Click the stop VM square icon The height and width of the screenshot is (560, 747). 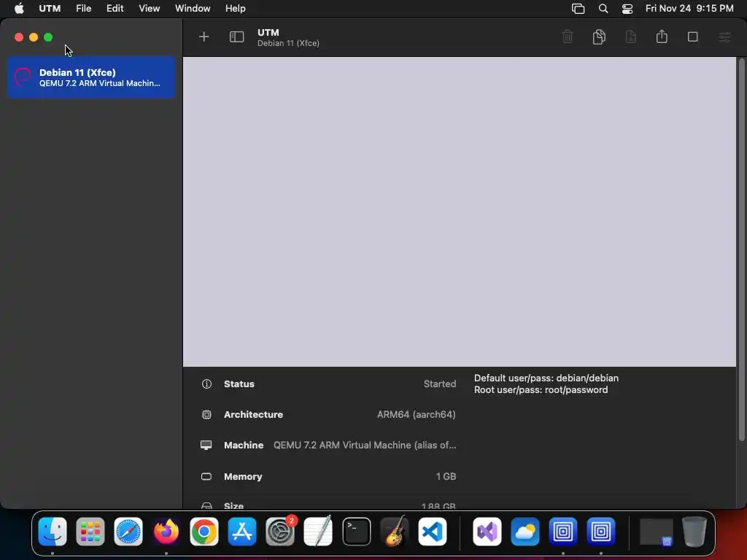point(693,36)
